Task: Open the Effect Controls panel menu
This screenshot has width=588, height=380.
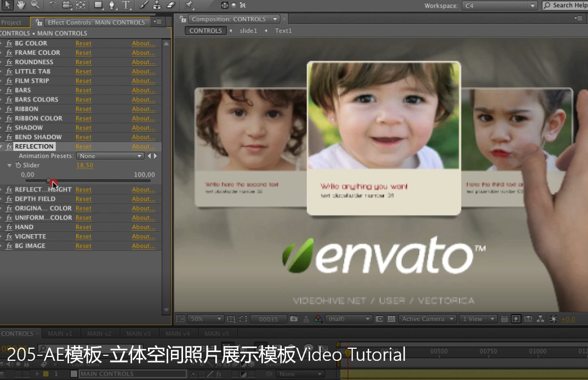Action: click(157, 22)
